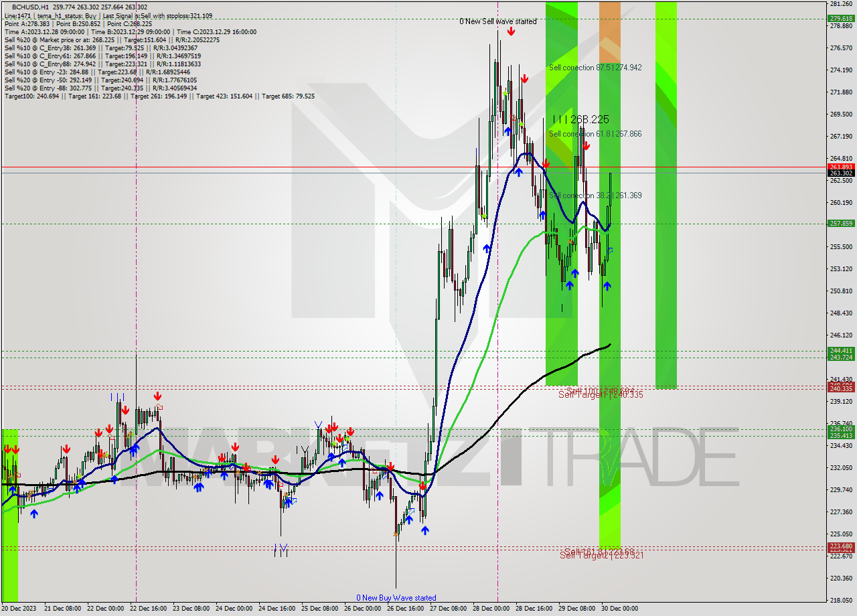Click '25 Dec 08:00' on time axis
857x616 pixels.
click(x=319, y=609)
